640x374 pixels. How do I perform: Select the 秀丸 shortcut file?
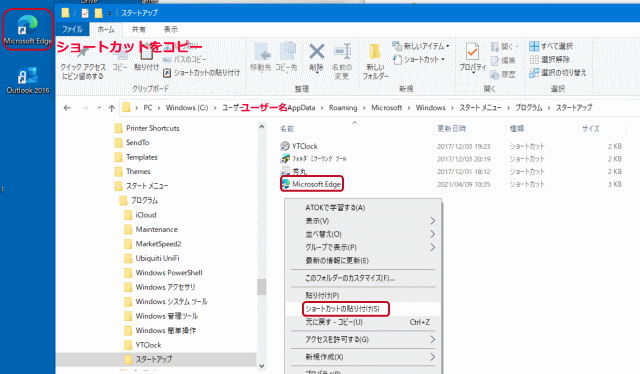coord(294,171)
